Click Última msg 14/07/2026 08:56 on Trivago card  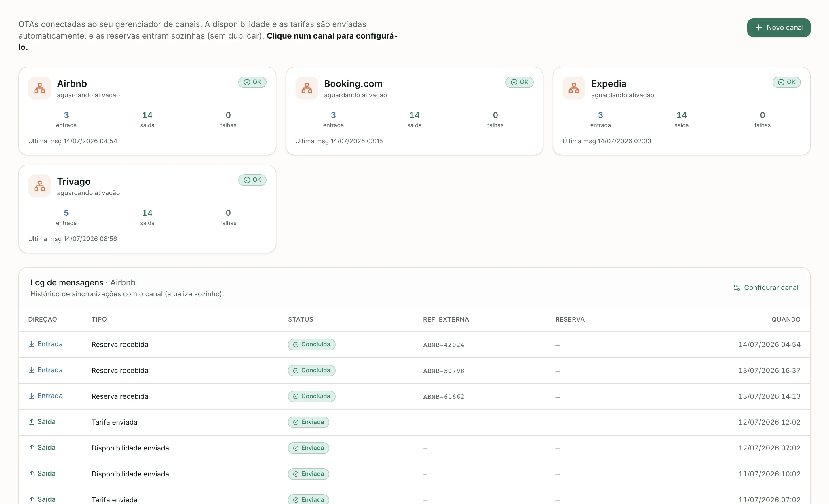(x=73, y=239)
